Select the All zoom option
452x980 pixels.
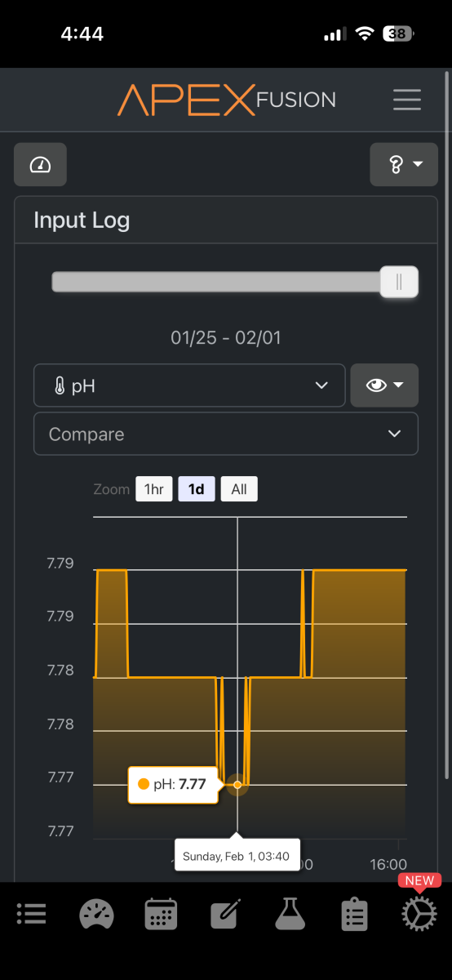(239, 489)
